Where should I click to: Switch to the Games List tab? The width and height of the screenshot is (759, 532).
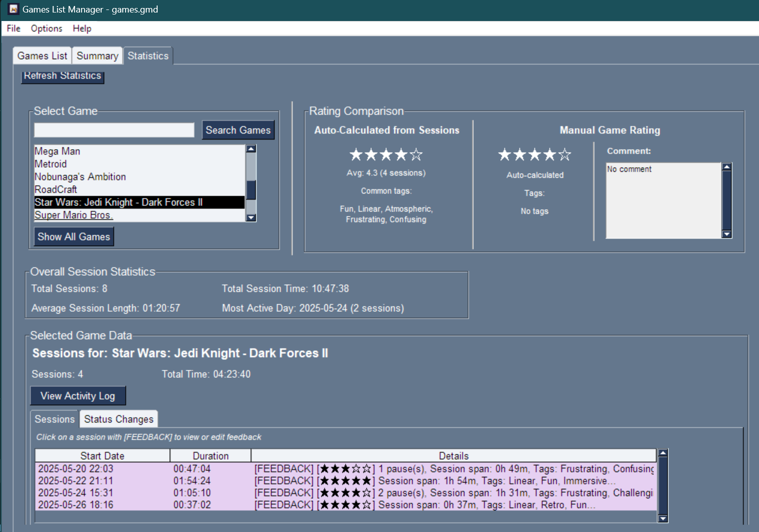[42, 56]
